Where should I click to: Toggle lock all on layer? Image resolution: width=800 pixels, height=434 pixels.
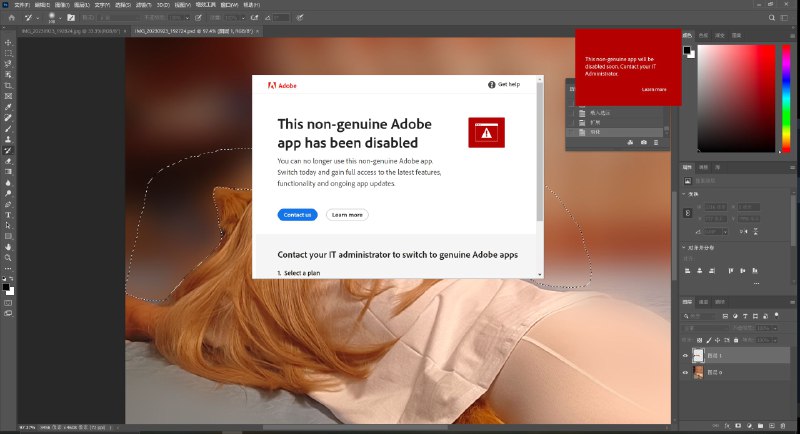(x=736, y=340)
